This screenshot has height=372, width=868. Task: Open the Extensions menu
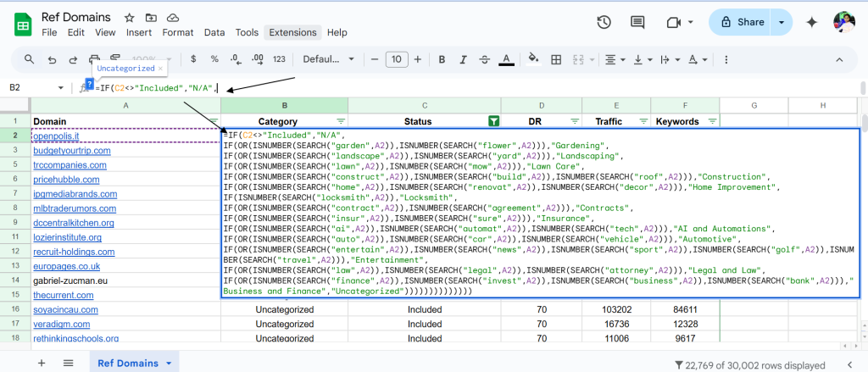coord(292,32)
